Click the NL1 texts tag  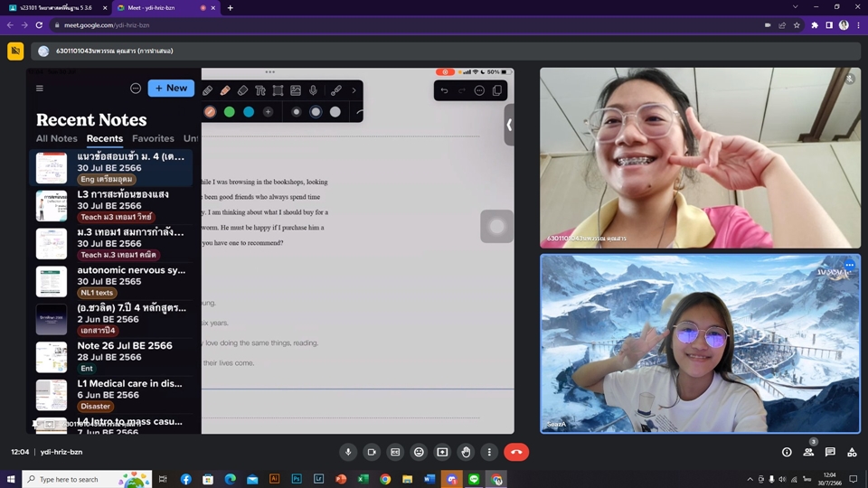97,293
